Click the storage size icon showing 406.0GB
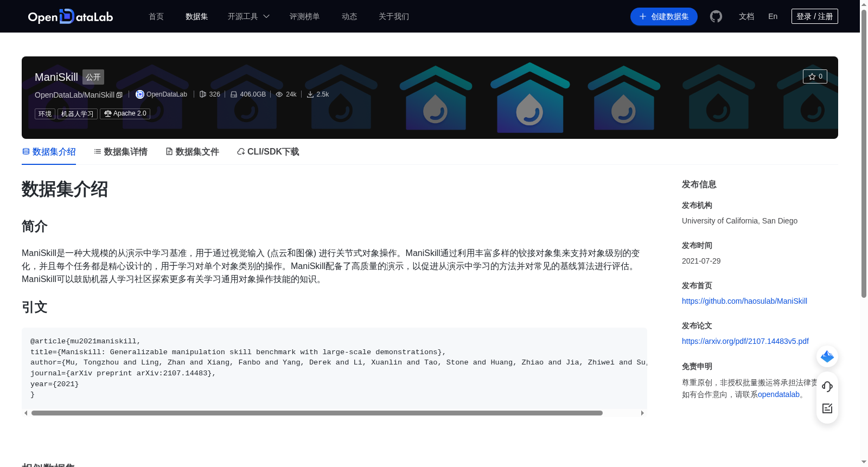 (x=234, y=94)
